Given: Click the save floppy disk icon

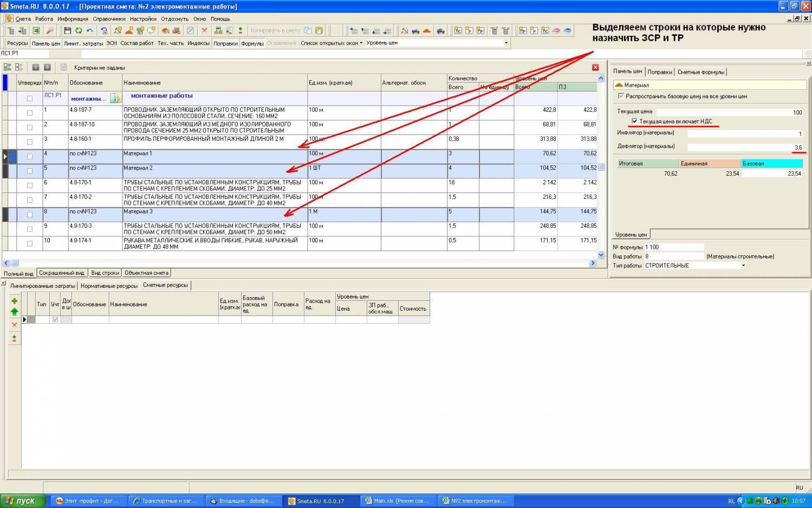Looking at the screenshot, I should [x=67, y=31].
